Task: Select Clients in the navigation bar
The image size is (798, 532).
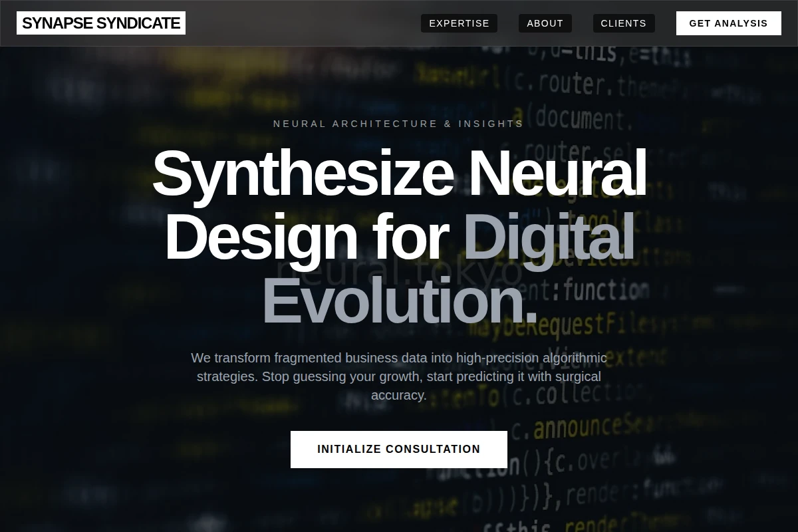Action: [x=624, y=23]
